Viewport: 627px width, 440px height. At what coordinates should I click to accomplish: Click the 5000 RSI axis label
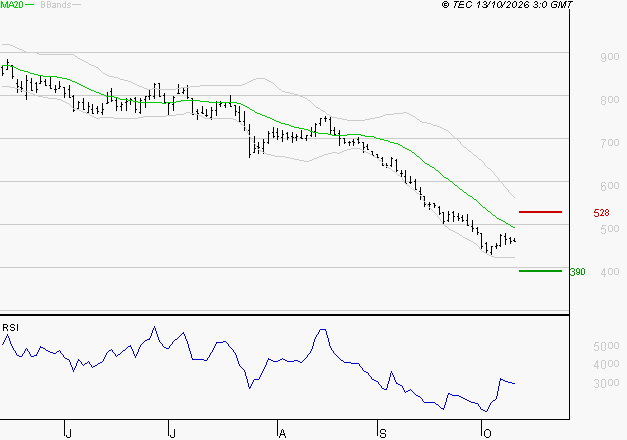coord(606,346)
